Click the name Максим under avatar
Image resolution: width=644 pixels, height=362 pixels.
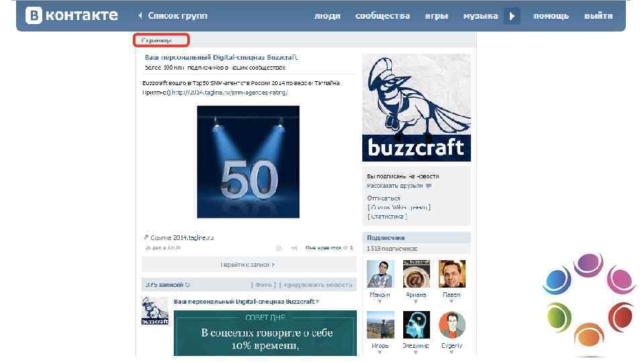coord(380,295)
